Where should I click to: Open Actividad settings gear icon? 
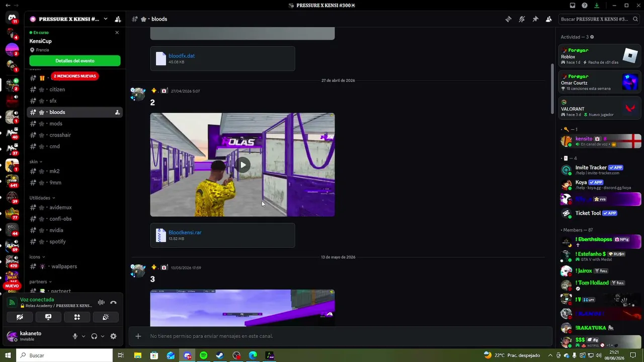click(x=592, y=37)
